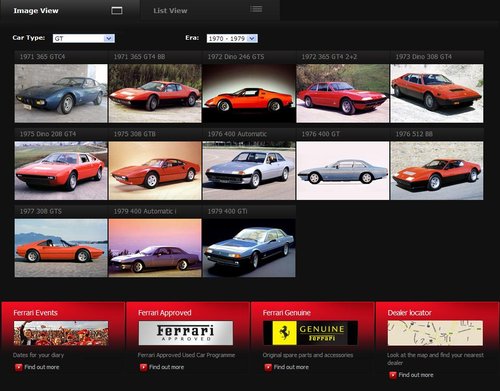The image size is (500, 391).
Task: Click the Dealer locator heading
Action: [409, 313]
